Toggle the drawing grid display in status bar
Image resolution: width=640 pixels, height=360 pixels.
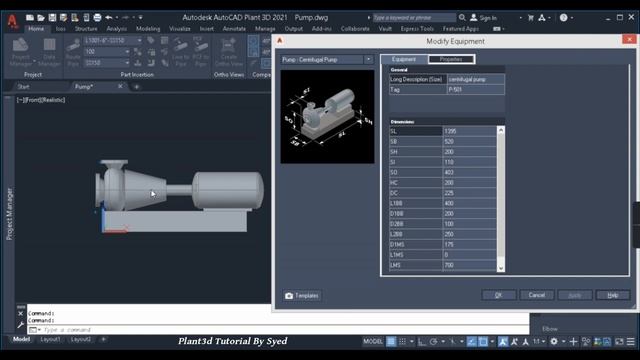(391, 341)
